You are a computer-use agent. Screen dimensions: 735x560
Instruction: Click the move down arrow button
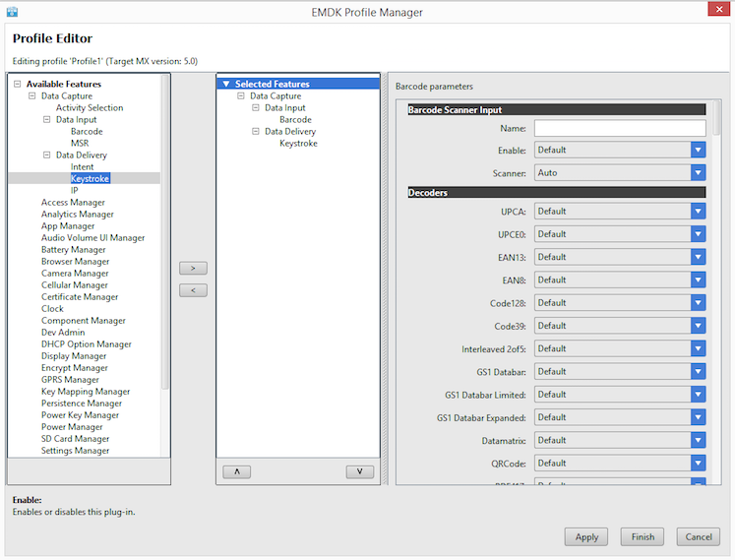[x=359, y=471]
